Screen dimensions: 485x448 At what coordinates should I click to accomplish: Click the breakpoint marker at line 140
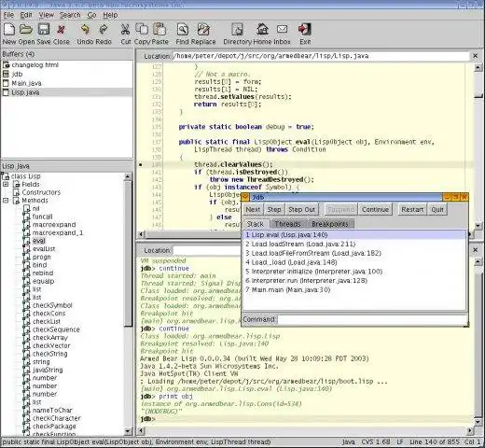pyautogui.click(x=141, y=164)
